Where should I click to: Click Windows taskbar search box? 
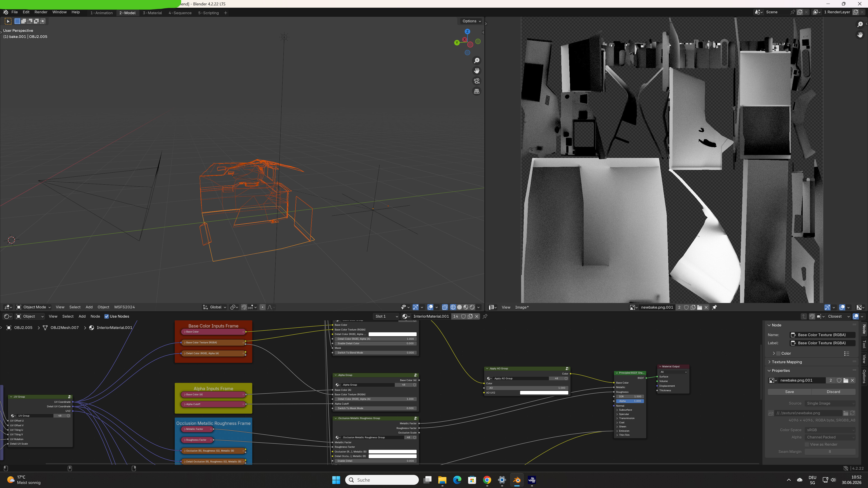tap(382, 480)
